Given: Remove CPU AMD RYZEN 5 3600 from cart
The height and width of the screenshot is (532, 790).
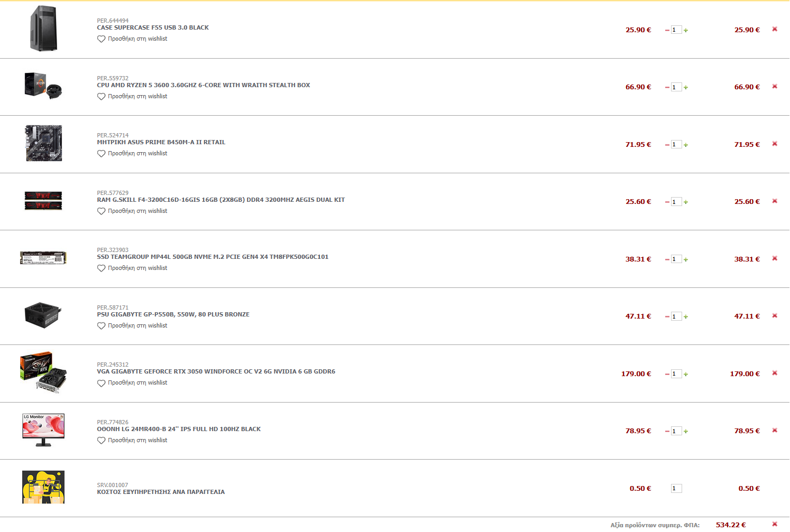Looking at the screenshot, I should [x=775, y=86].
